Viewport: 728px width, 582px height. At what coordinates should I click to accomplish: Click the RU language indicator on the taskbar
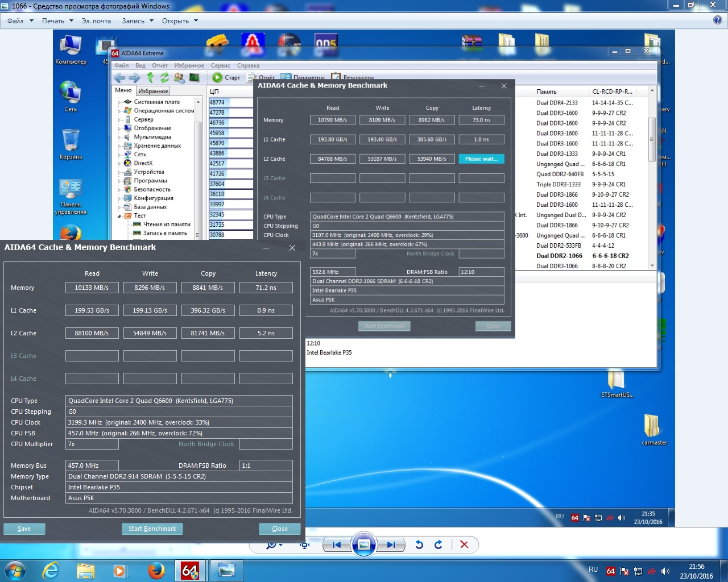pyautogui.click(x=593, y=569)
